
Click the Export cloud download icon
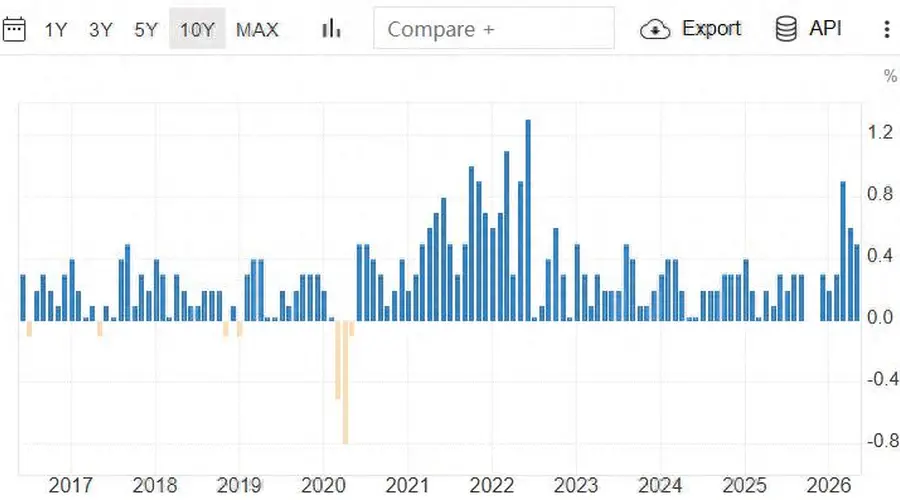pos(655,29)
